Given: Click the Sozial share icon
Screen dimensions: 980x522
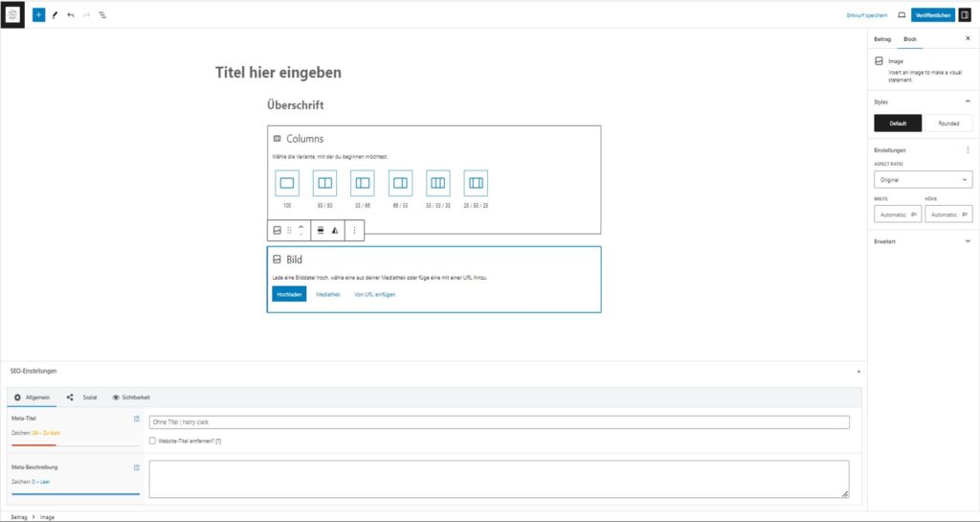Looking at the screenshot, I should (70, 397).
